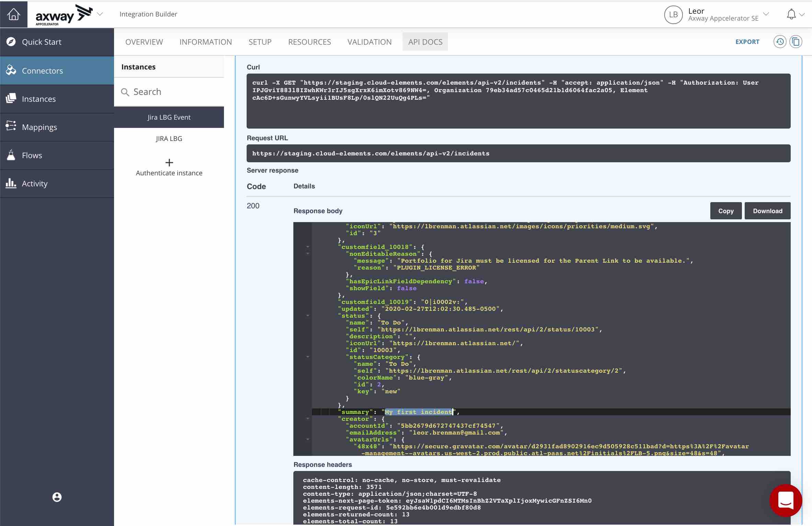Click the search magnifier icon
Viewport: 812px width, 526px height.
(125, 92)
